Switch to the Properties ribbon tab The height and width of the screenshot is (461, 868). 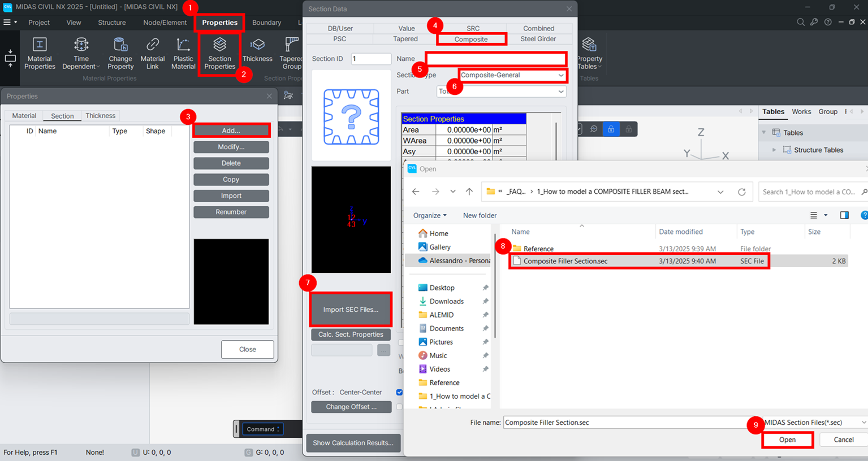(219, 23)
